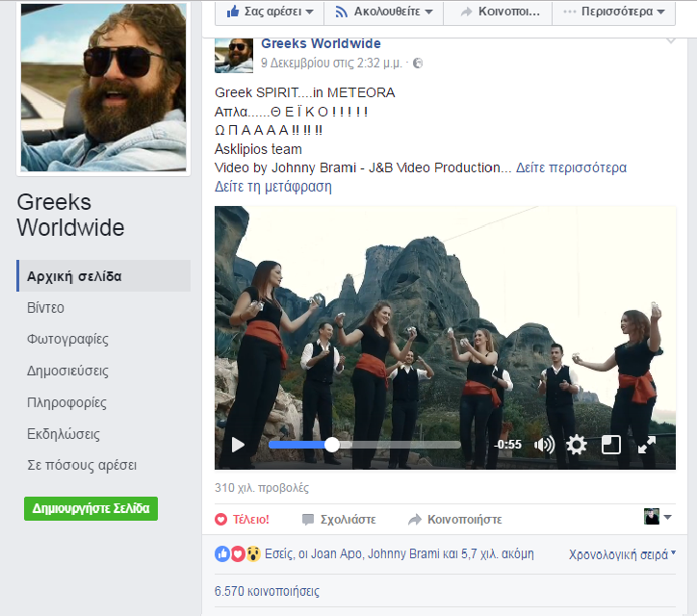Viewport: 697px width, 616px height.
Task: Play the Meteora video
Action: [x=238, y=445]
